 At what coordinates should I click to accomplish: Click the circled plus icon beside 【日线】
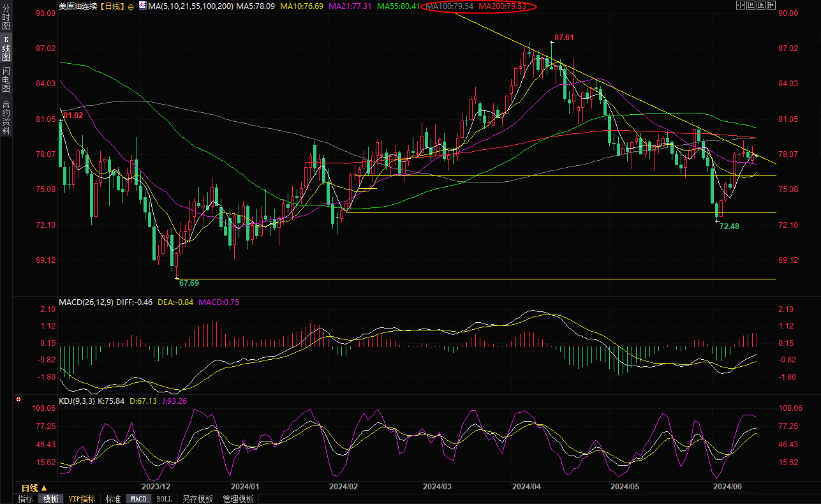tap(131, 6)
